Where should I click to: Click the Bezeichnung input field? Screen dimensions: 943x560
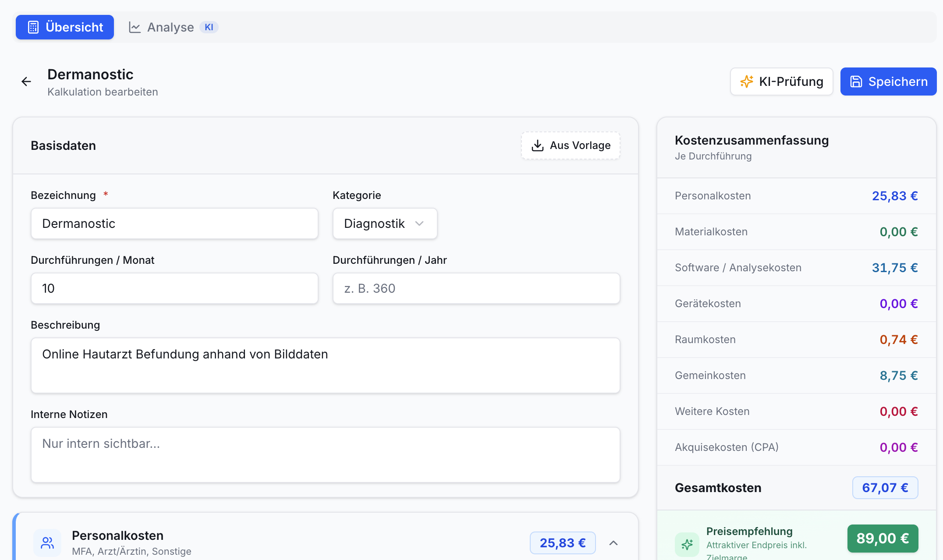pos(174,223)
